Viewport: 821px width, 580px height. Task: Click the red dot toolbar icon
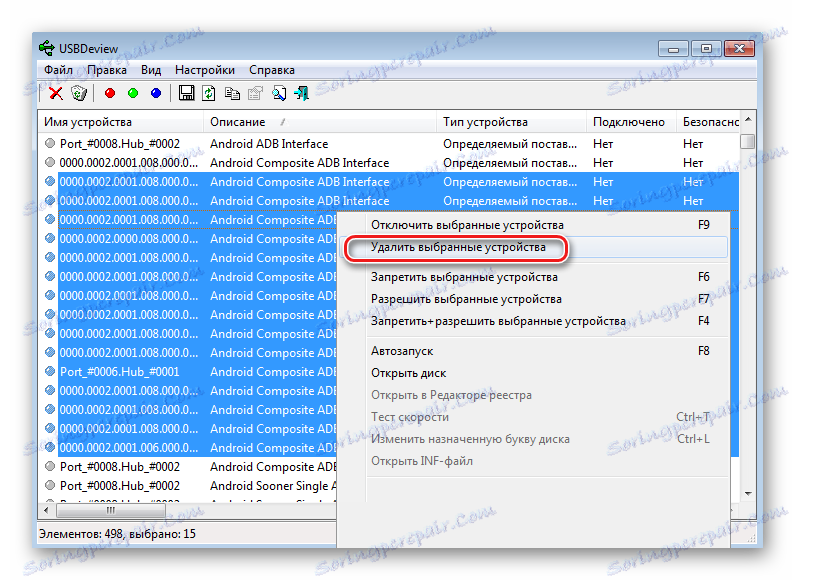[109, 93]
